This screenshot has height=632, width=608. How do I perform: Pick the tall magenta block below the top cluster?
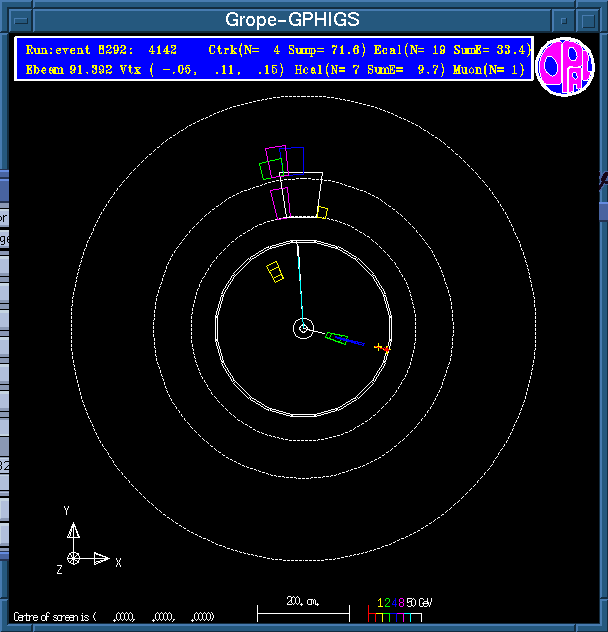tap(280, 202)
